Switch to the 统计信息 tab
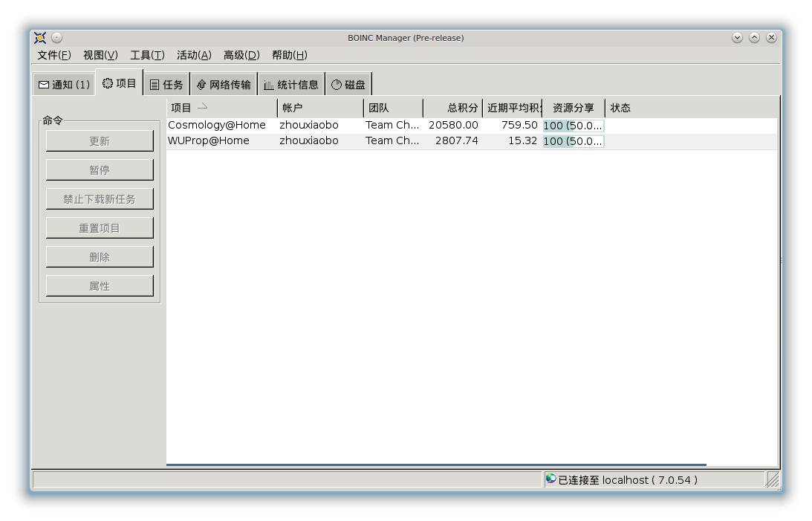 click(291, 85)
